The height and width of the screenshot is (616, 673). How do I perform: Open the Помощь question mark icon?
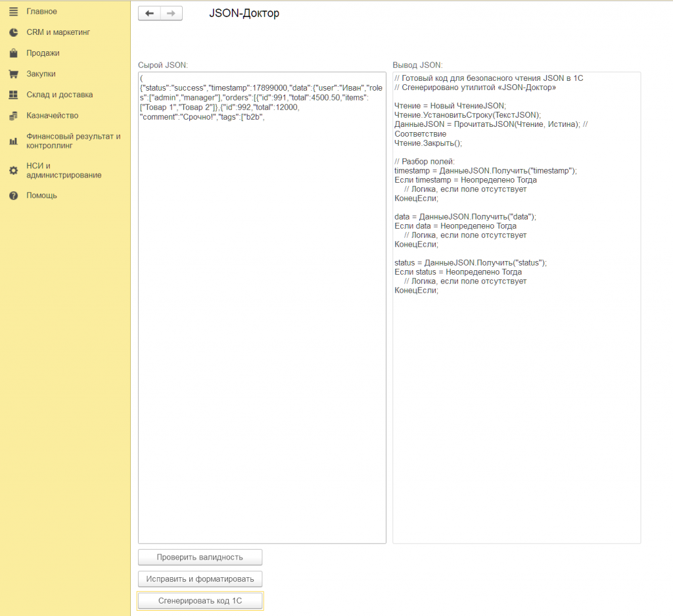pyautogui.click(x=13, y=195)
